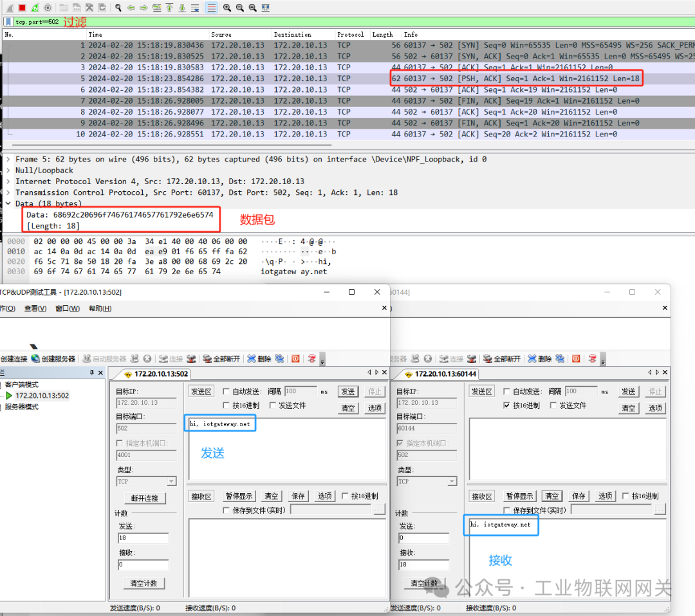
Task: Click the find packet magnifier icon
Action: pyautogui.click(x=118, y=8)
